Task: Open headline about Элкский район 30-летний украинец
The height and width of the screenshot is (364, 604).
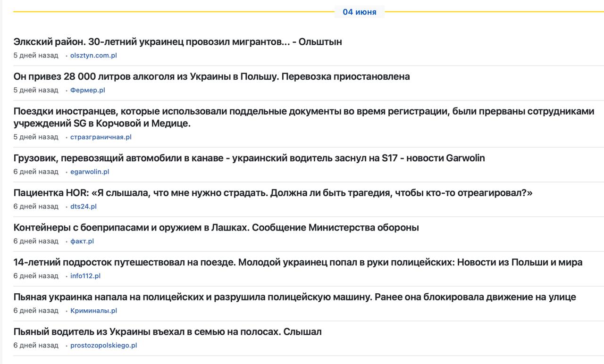Action: click(178, 42)
